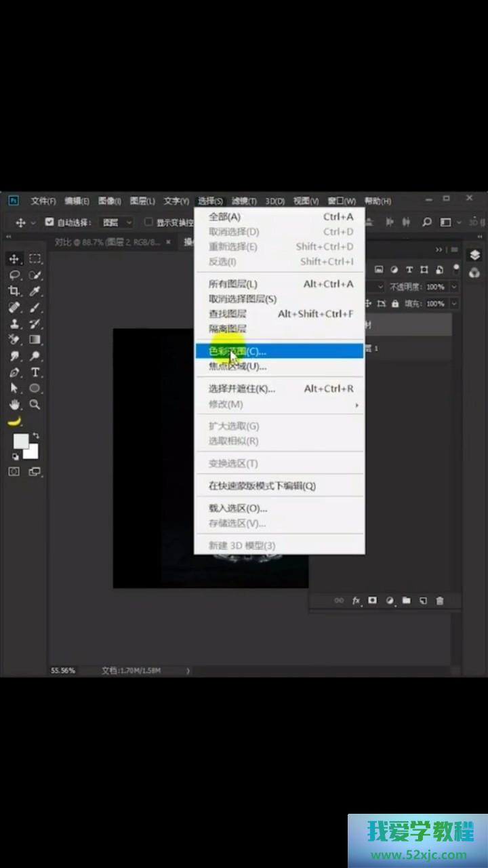488x868 pixels.
Task: Activate the Zoom tool in toolbox
Action: pyautogui.click(x=35, y=405)
